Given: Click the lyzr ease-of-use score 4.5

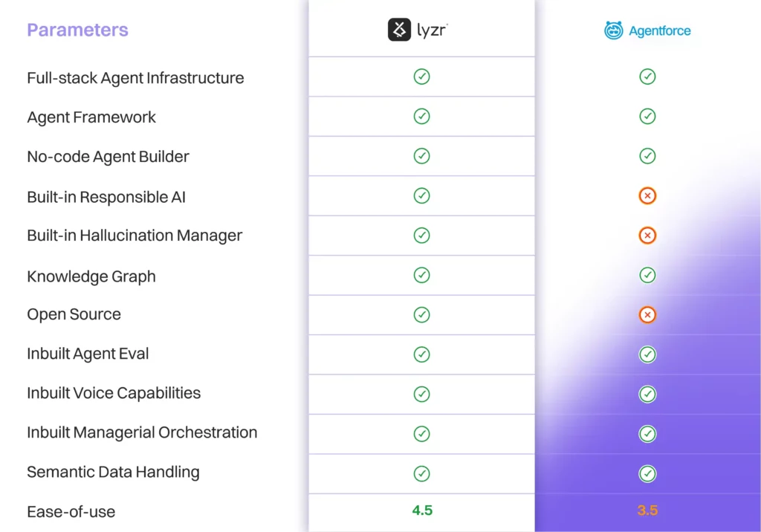Looking at the screenshot, I should [421, 510].
